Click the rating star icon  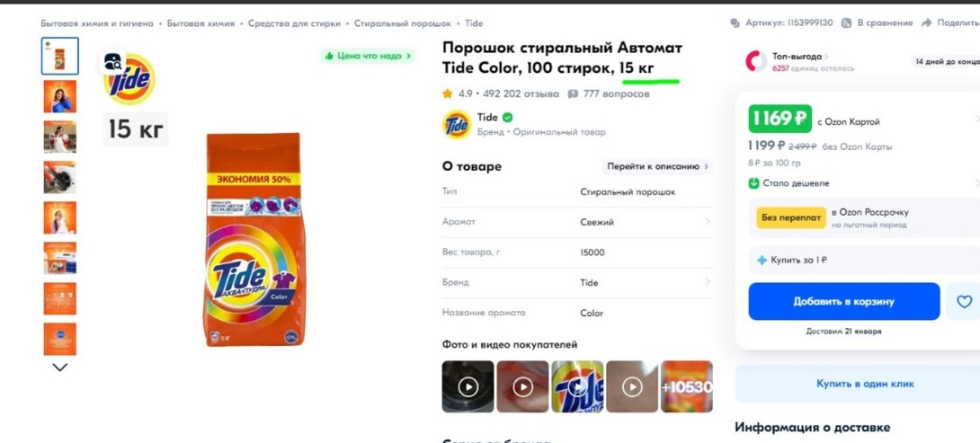point(448,93)
